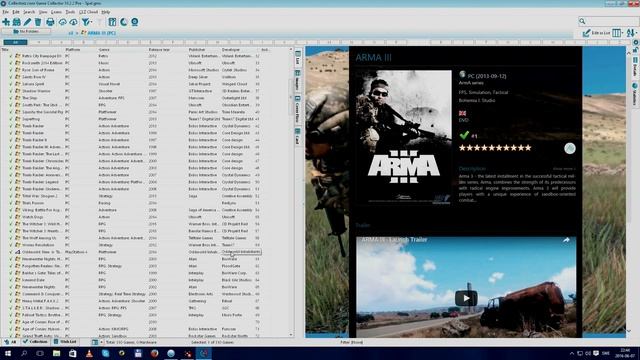Click the magnifier icon in search box

coord(582,21)
